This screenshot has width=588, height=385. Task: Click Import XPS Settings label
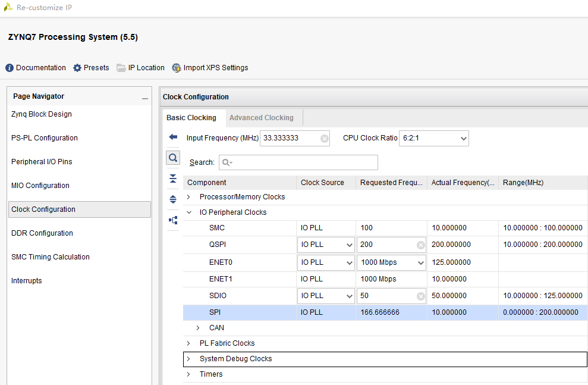click(x=216, y=68)
